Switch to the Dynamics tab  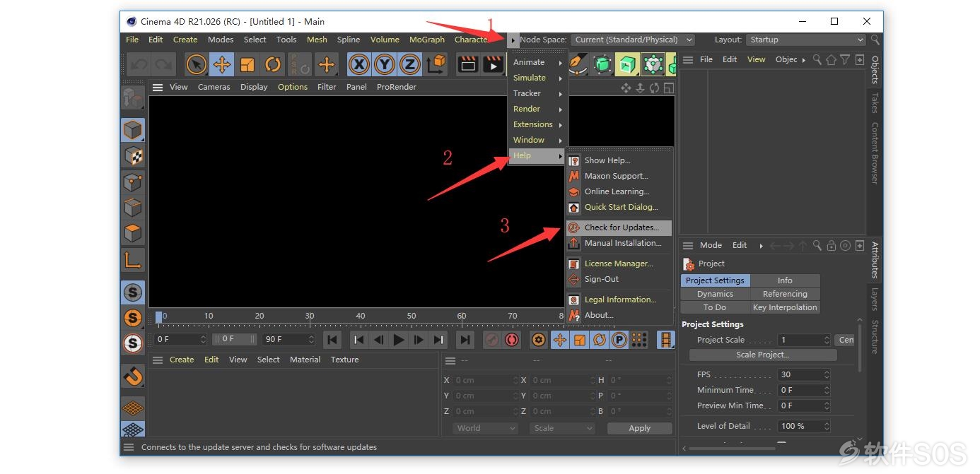point(715,294)
